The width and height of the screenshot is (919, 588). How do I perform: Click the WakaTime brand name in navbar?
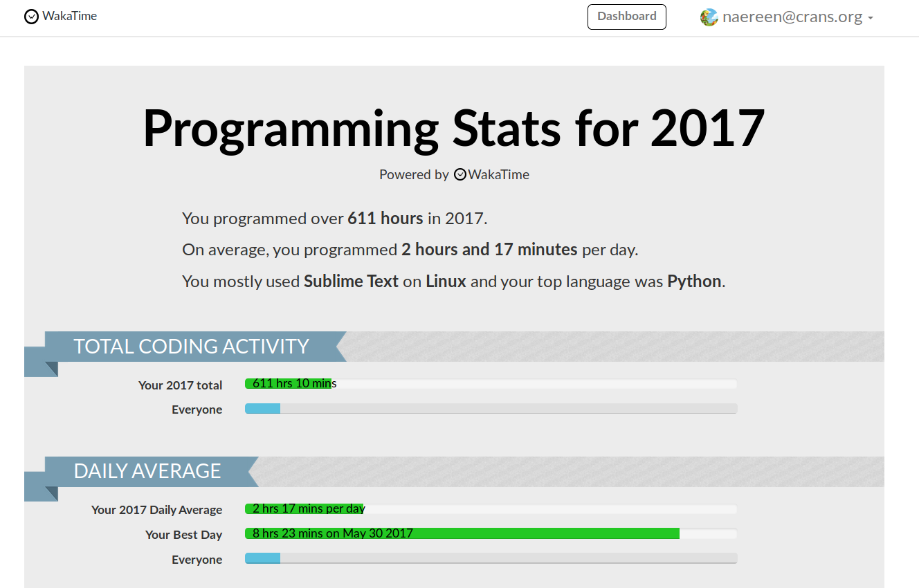point(69,16)
